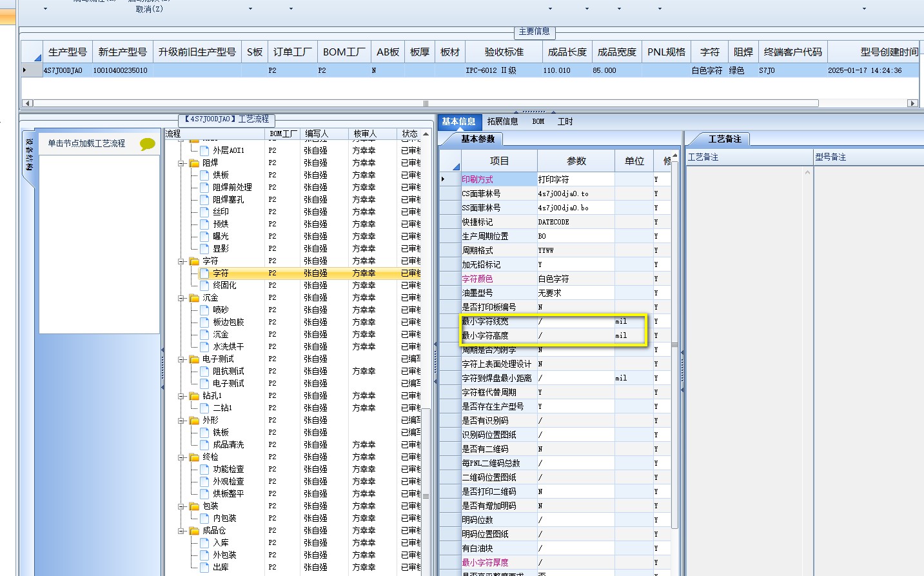The width and height of the screenshot is (924, 576).
Task: Click the document icon beside 功能检查
Action: (204, 470)
